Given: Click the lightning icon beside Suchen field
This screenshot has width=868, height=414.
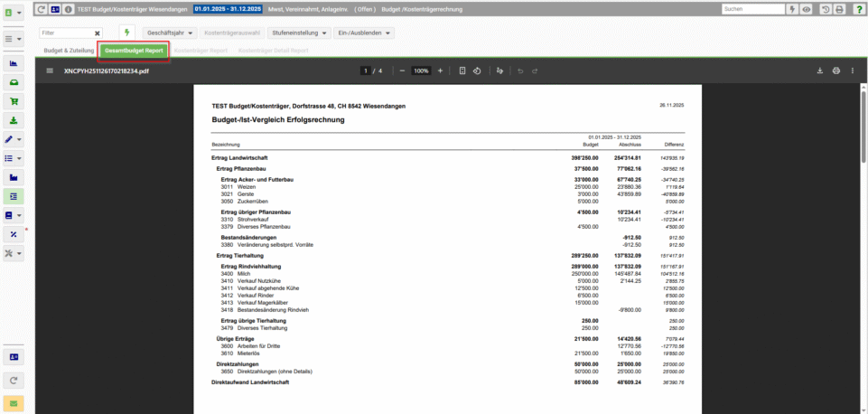Looking at the screenshot, I should [792, 9].
